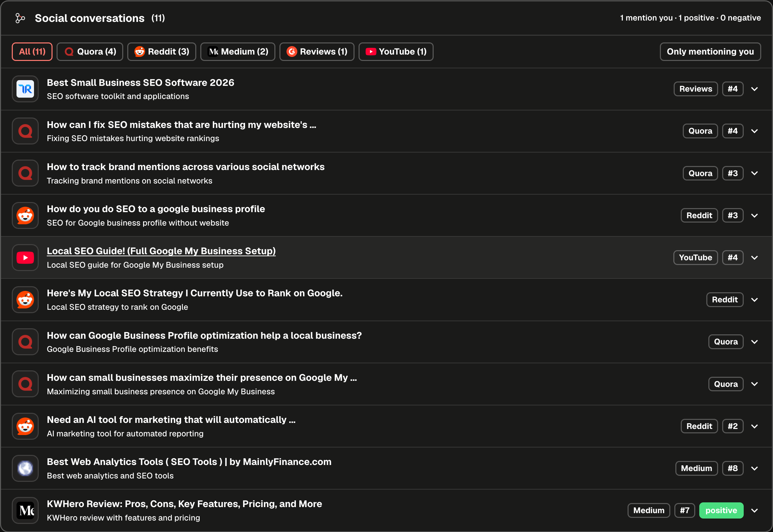Viewport: 773px width, 532px height.
Task: Click the Reddit icon beside AI tool for marketing
Action: pos(25,426)
